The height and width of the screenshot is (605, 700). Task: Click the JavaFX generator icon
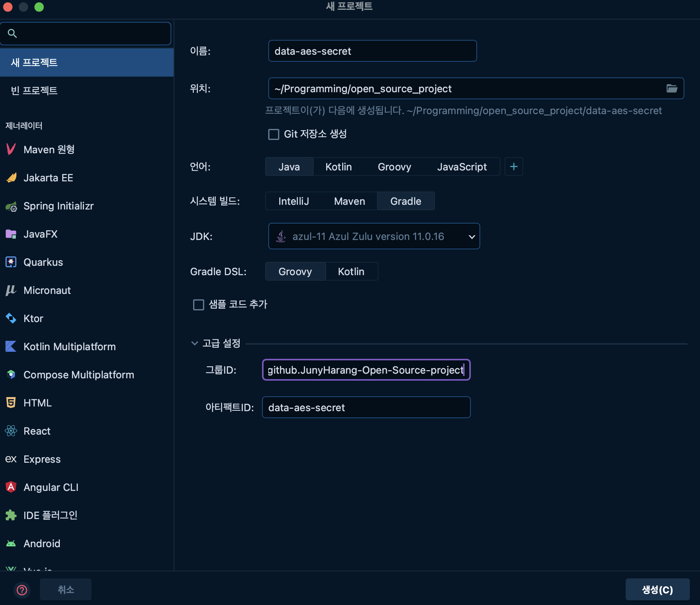pos(11,234)
